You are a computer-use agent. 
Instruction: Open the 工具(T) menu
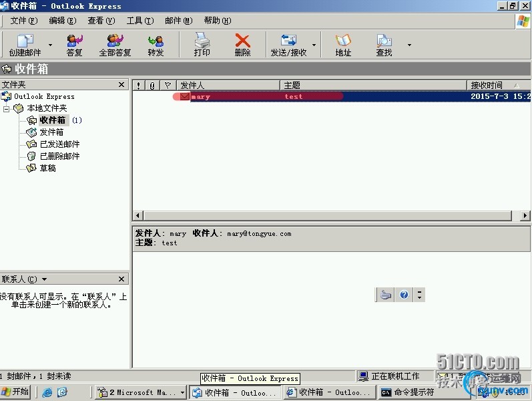click(140, 21)
